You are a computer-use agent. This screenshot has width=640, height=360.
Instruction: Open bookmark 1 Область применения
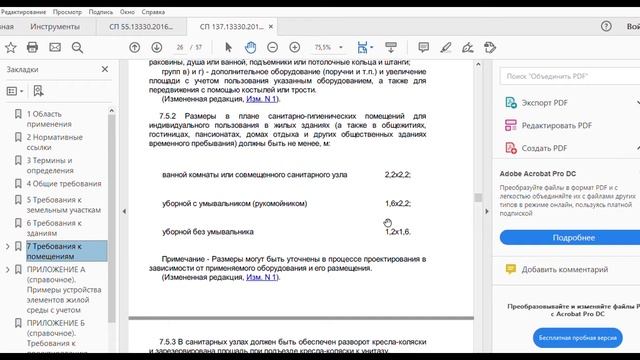(49, 119)
